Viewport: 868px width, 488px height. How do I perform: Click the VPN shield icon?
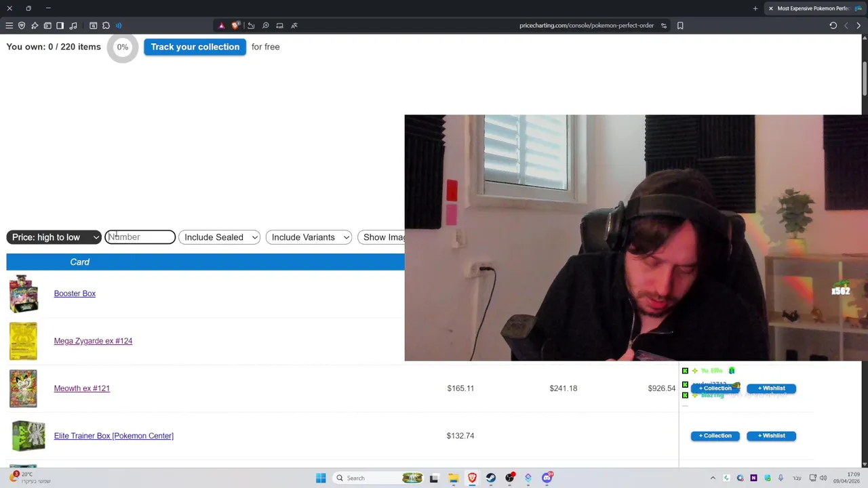[x=22, y=26]
